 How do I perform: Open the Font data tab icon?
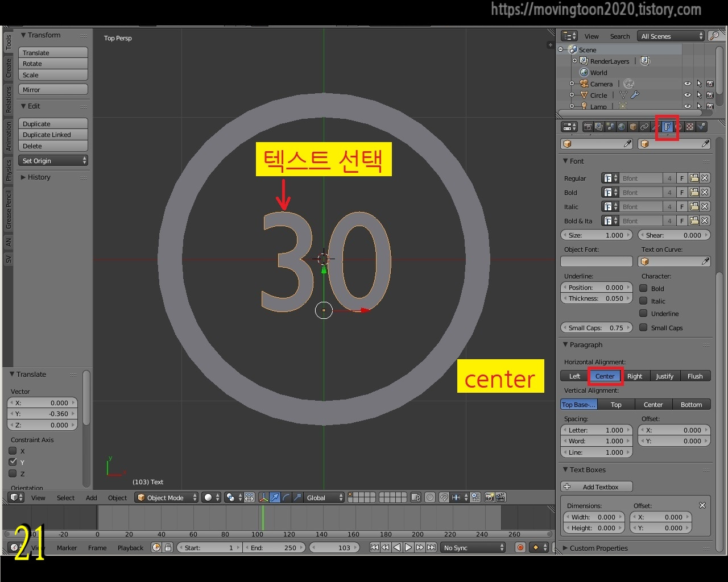coord(667,127)
